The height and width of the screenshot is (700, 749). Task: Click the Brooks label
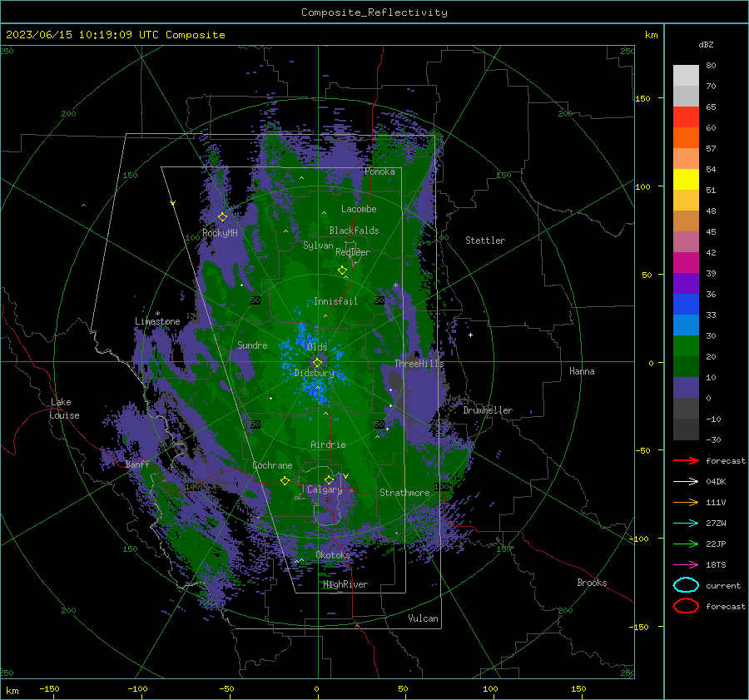[592, 583]
